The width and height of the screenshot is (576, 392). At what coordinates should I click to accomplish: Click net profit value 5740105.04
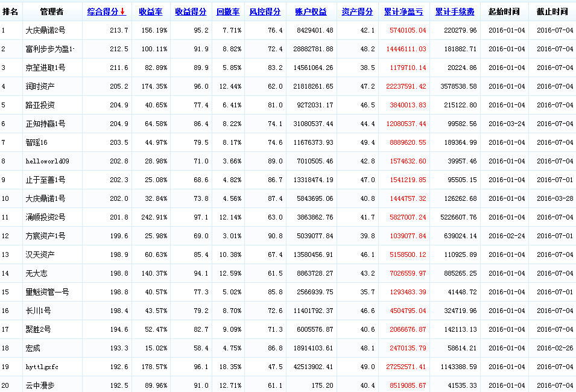[408, 30]
